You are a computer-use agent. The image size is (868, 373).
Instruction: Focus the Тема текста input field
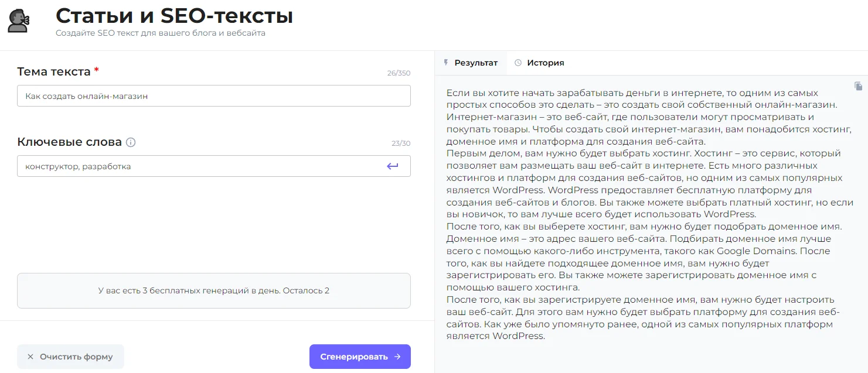213,96
